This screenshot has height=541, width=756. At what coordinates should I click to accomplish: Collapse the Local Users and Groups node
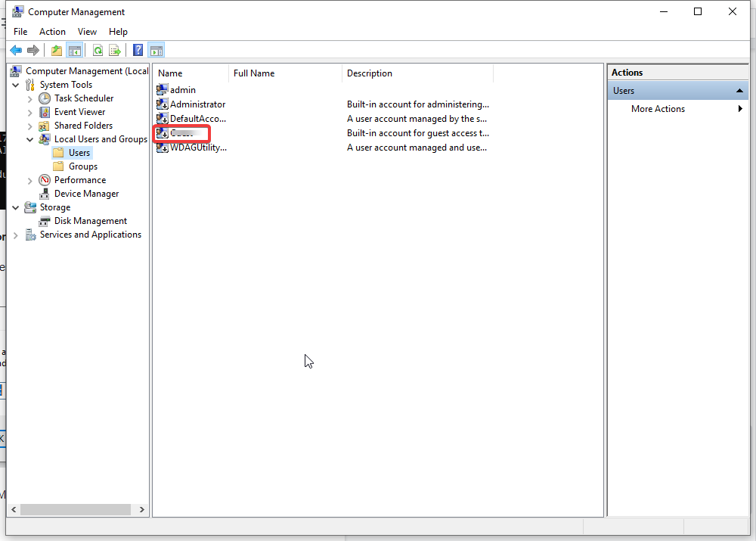30,139
